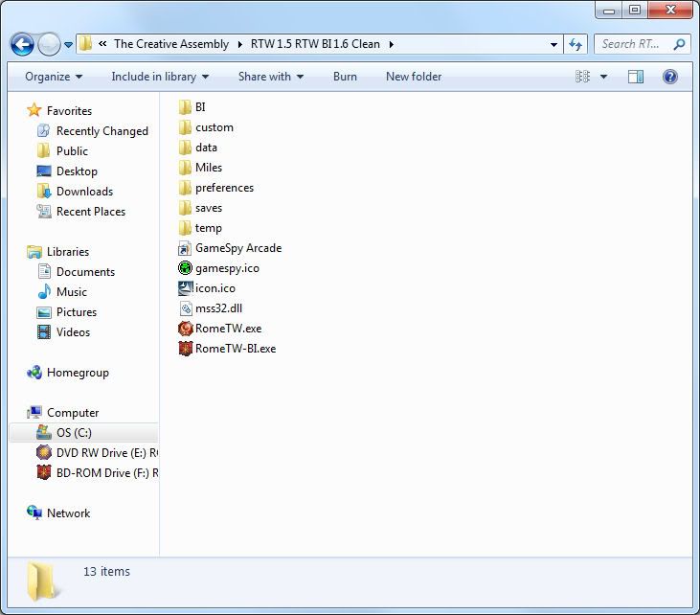Expand the Include in library dropdown

[159, 77]
